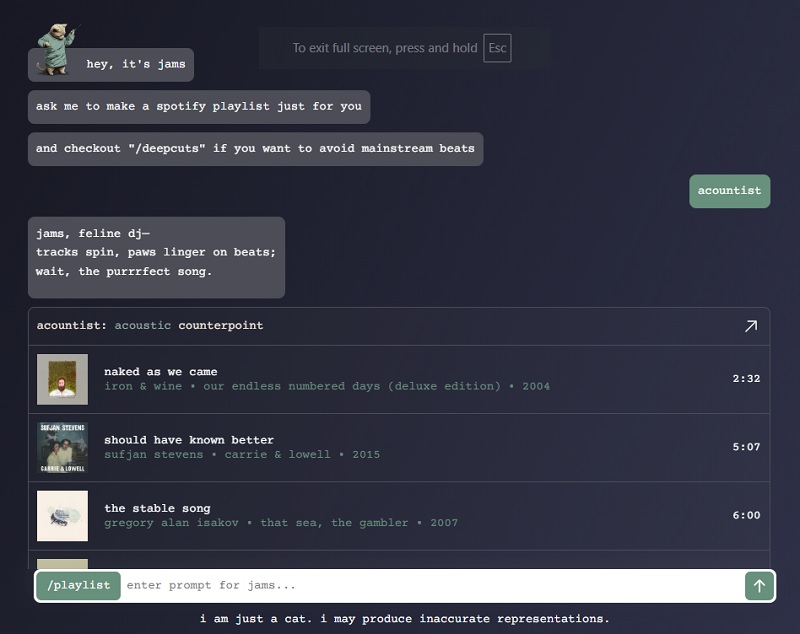Click the playlist title "acoustic counterpoint"
The width and height of the screenshot is (800, 634).
pos(189,326)
